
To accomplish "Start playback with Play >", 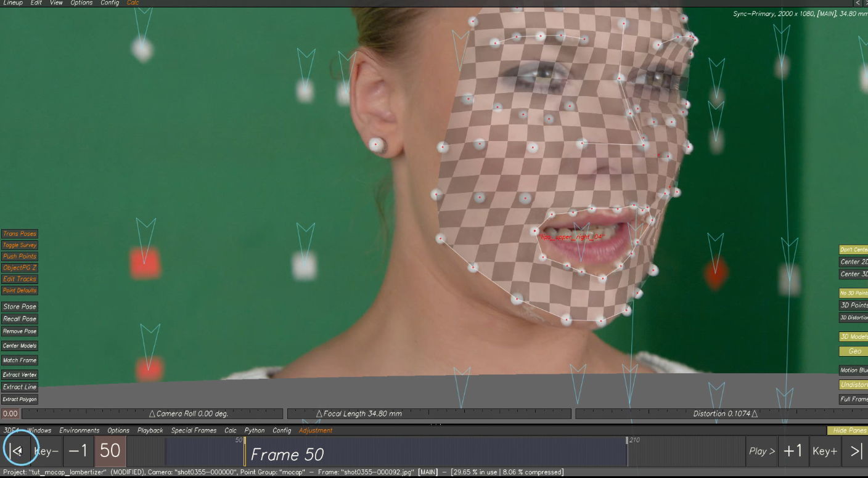I will tap(762, 452).
